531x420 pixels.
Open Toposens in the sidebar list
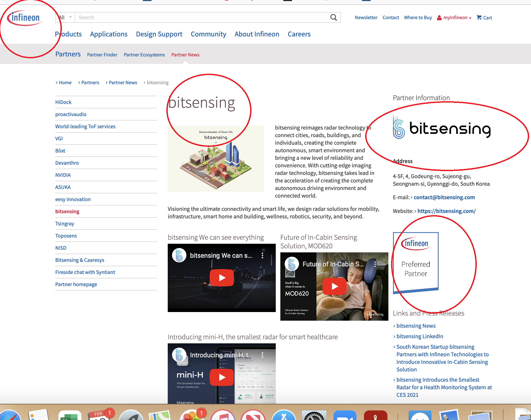[x=66, y=236]
